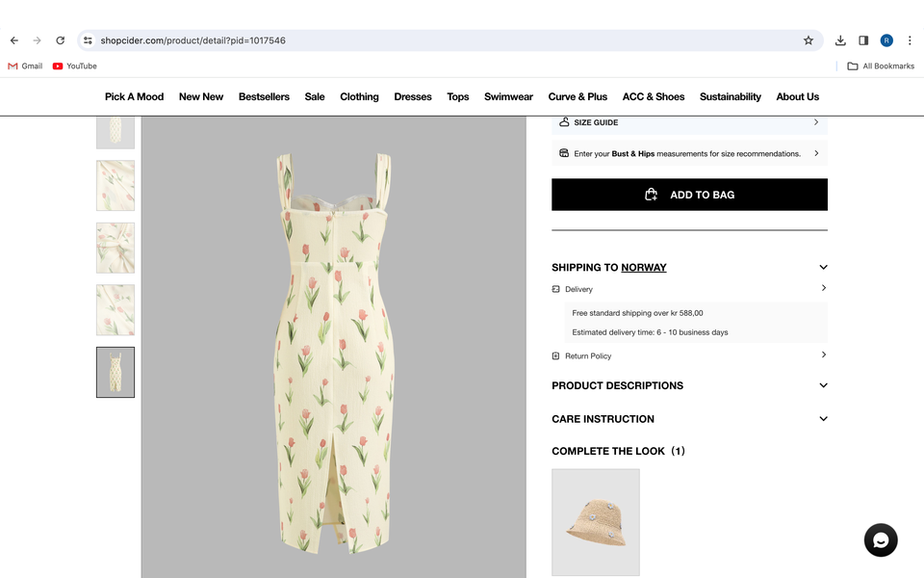924x578 pixels.
Task: Click the Bust & Hips measurements prompt text
Action: (687, 153)
